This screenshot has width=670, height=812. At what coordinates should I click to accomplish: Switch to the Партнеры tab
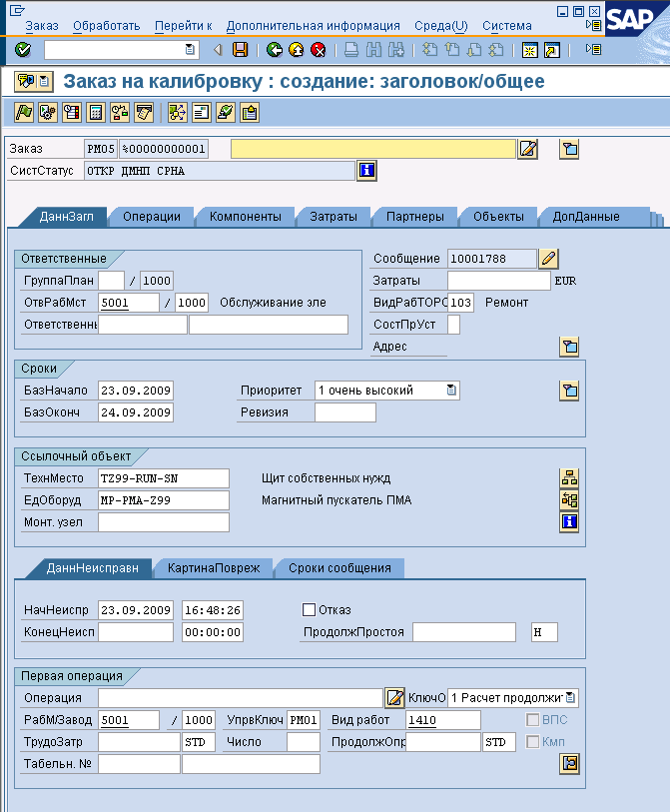tap(415, 217)
